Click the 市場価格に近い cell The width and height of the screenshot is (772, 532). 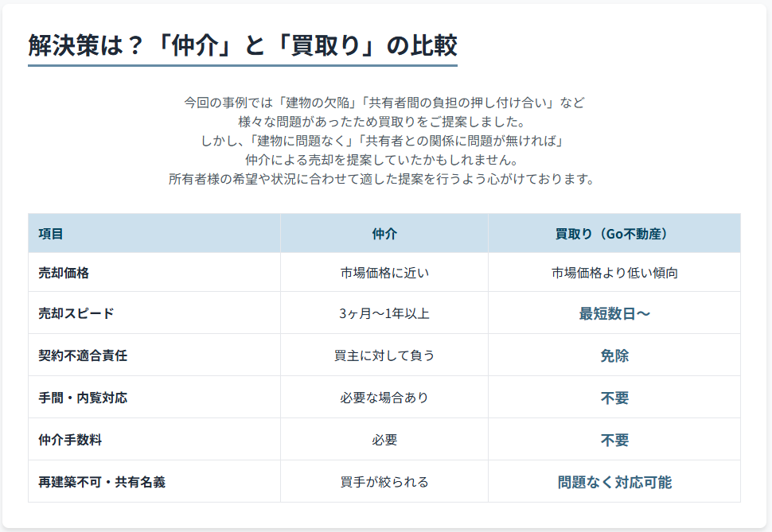pyautogui.click(x=384, y=273)
